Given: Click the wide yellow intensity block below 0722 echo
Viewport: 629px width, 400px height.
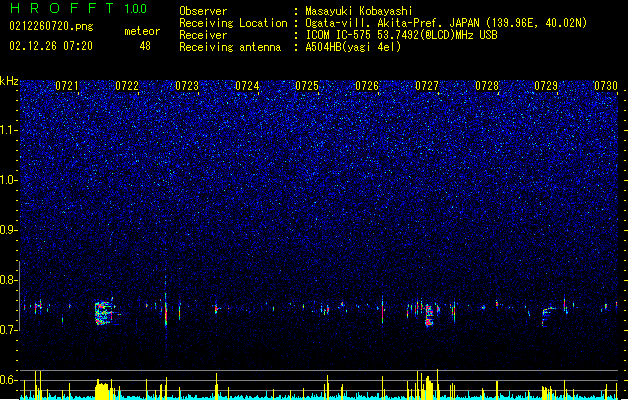Looking at the screenshot, I should [102, 390].
